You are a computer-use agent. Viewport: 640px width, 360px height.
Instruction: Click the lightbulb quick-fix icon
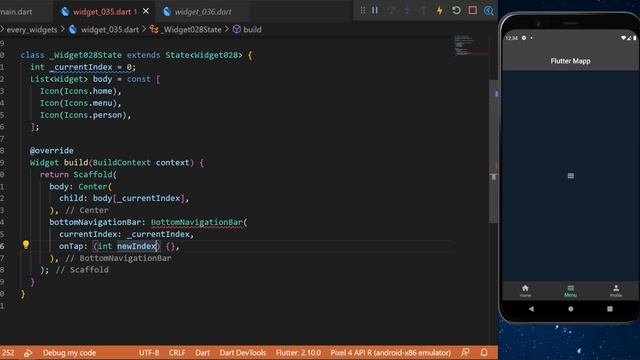26,244
